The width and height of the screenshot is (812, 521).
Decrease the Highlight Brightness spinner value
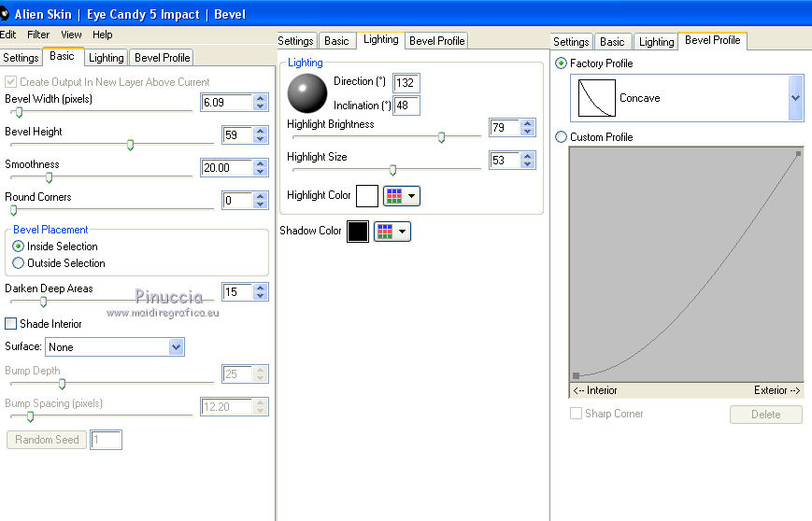[528, 131]
